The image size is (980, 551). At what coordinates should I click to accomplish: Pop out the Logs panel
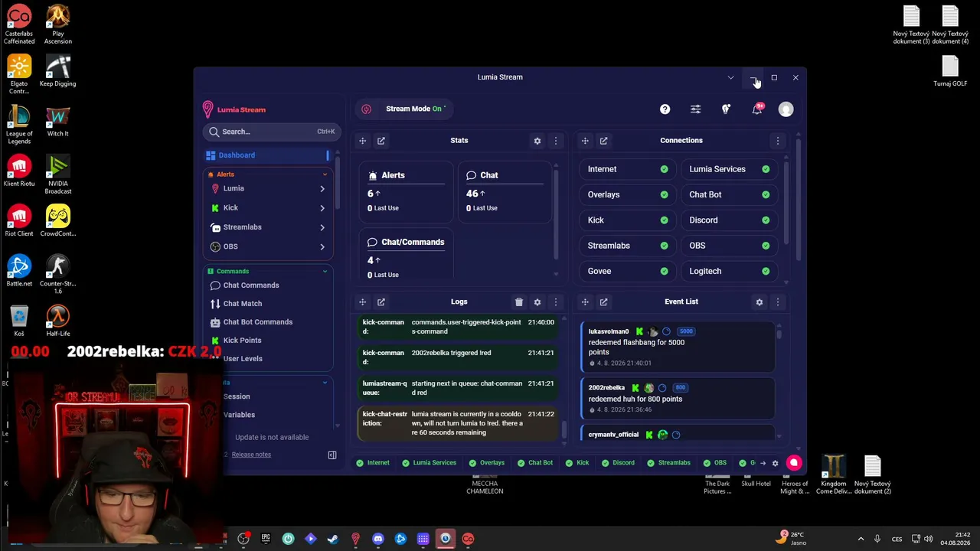tap(381, 302)
